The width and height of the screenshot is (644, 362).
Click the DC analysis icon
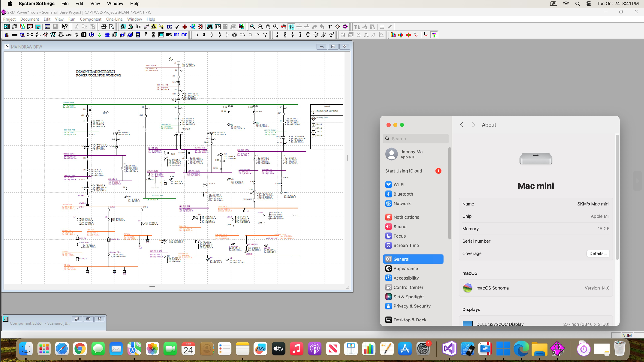pos(169,27)
